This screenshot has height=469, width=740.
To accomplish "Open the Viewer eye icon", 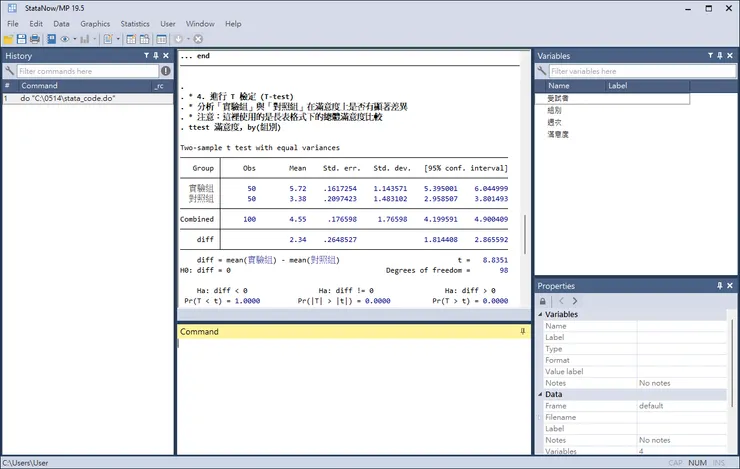I will point(65,39).
